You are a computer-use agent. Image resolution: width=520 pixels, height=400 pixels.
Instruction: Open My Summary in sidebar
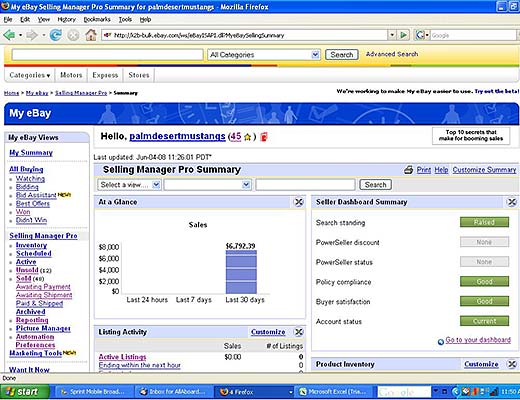pos(31,153)
